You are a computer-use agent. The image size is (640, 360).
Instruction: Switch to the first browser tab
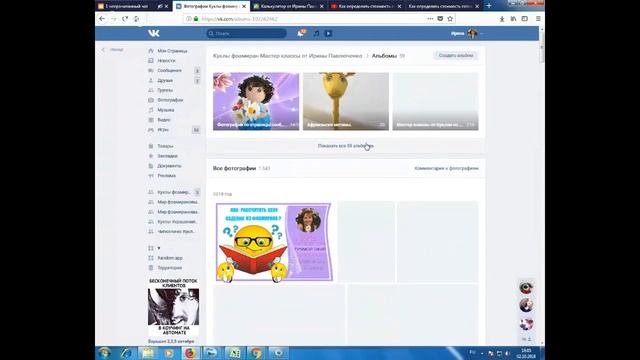coord(133,6)
